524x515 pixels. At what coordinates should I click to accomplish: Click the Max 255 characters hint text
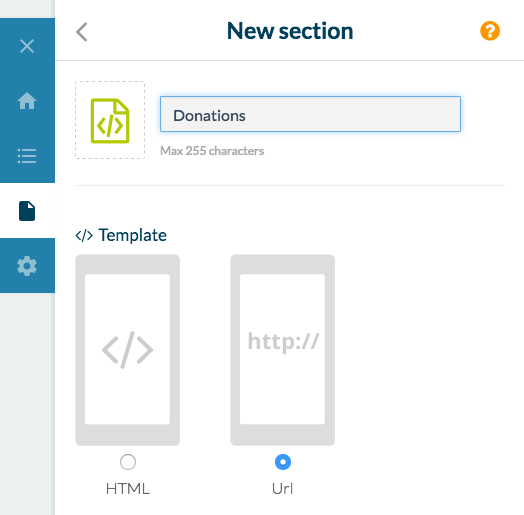coord(212,151)
